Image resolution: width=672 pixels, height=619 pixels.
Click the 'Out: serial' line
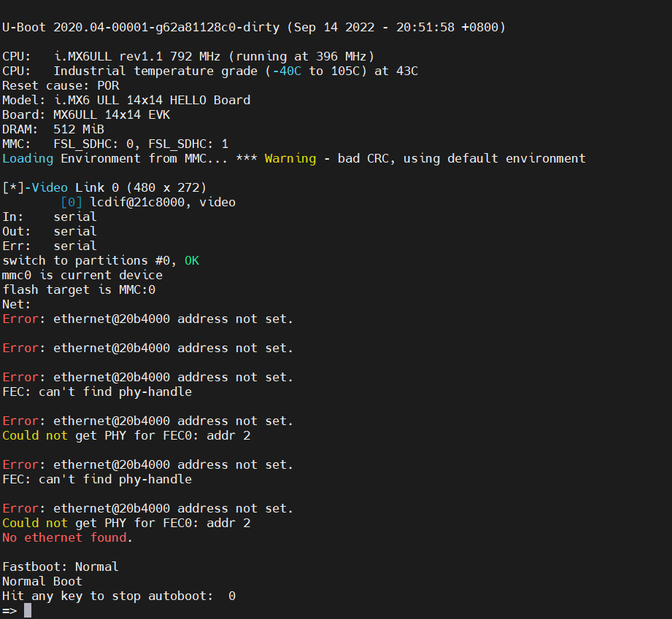coord(50,231)
